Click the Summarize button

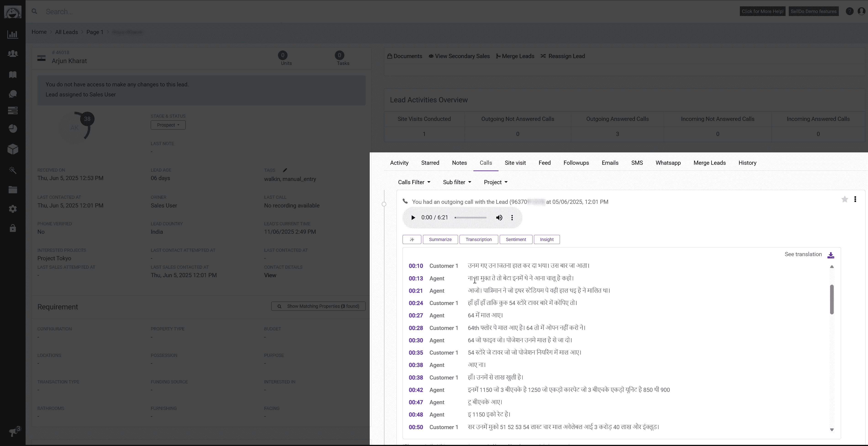tap(440, 240)
